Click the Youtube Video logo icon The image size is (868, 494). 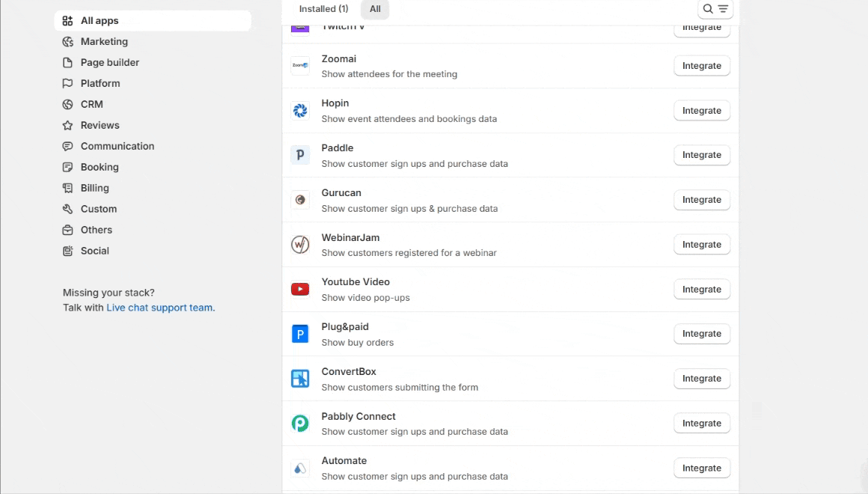click(300, 289)
